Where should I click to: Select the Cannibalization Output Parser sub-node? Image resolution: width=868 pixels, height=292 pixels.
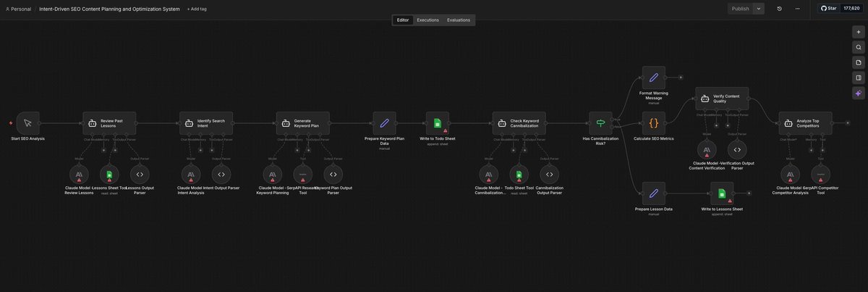pyautogui.click(x=550, y=174)
